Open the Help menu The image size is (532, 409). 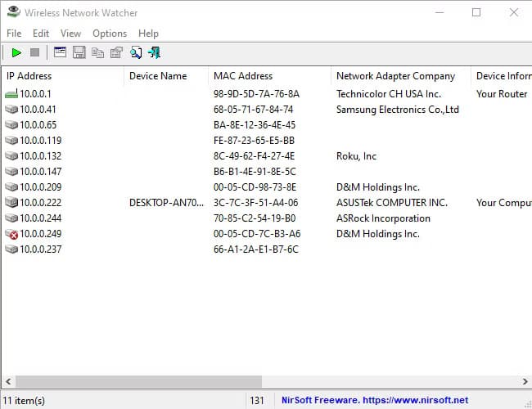[148, 34]
